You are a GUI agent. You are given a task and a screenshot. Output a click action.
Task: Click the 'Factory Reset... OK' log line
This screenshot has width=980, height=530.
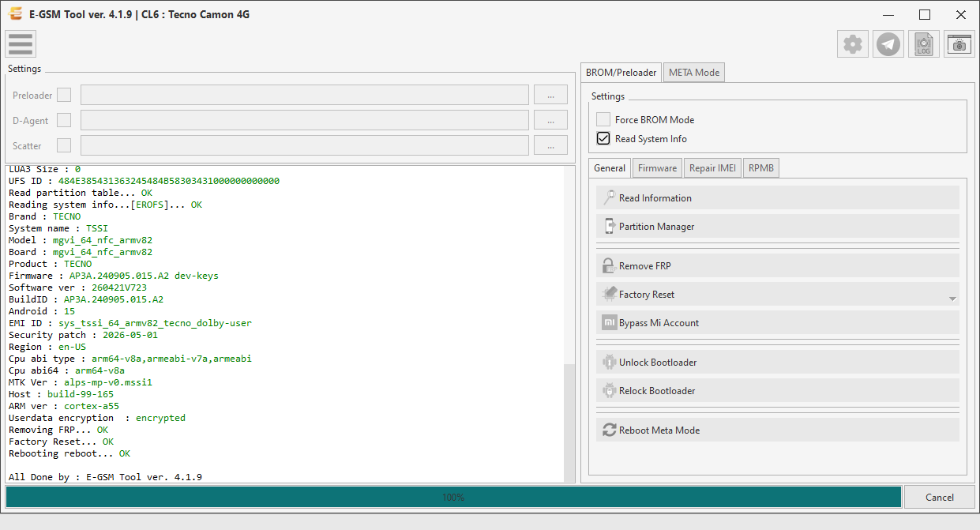coord(61,442)
